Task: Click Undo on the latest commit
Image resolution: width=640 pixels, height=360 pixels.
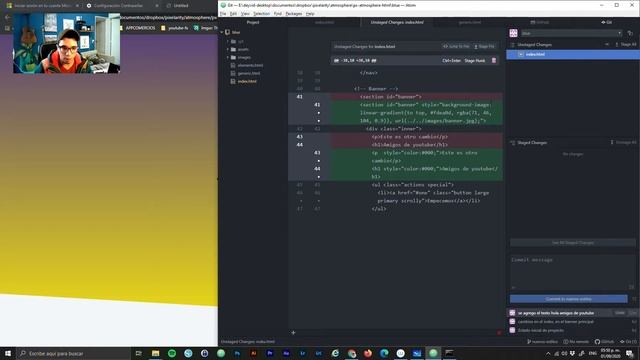Action: (620, 313)
